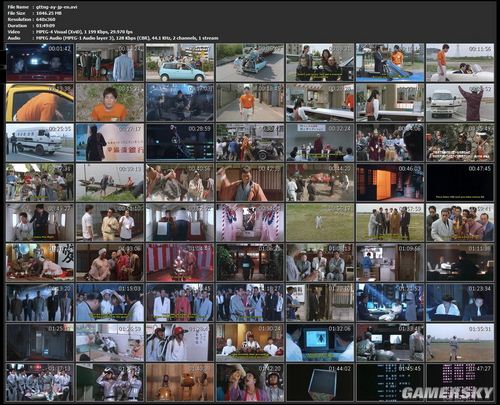The image size is (500, 405).
Task: Click the frame timestamped 00:11:56
Action: [460, 62]
